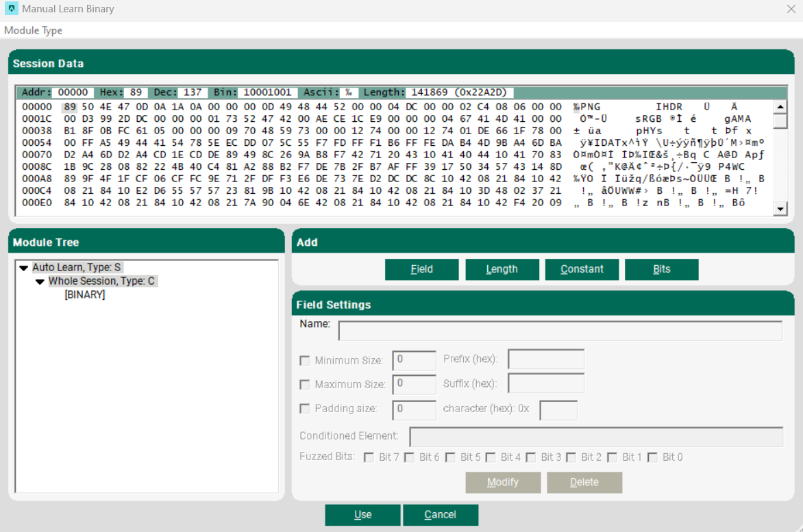Click the Constant add button
This screenshot has width=803, height=532.
[582, 269]
